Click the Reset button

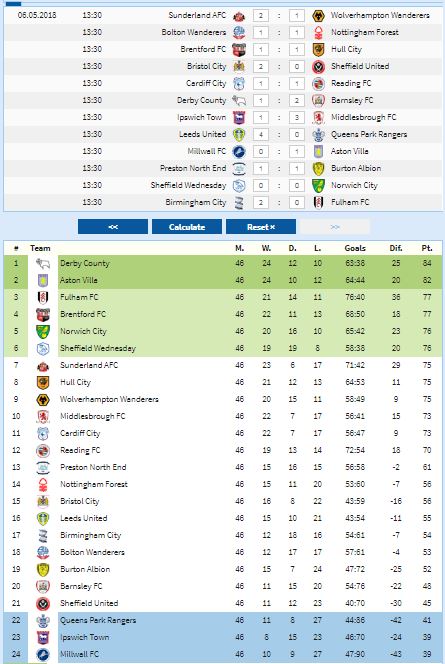pyautogui.click(x=261, y=227)
